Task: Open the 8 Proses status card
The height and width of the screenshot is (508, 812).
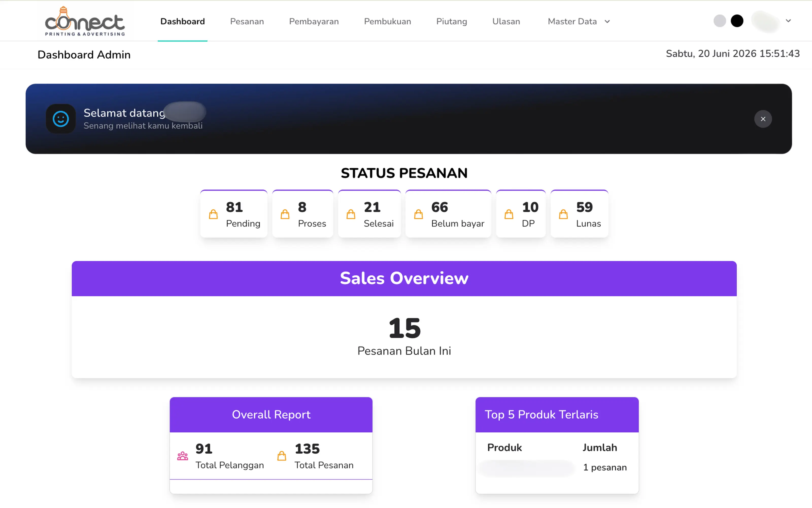Action: point(303,214)
